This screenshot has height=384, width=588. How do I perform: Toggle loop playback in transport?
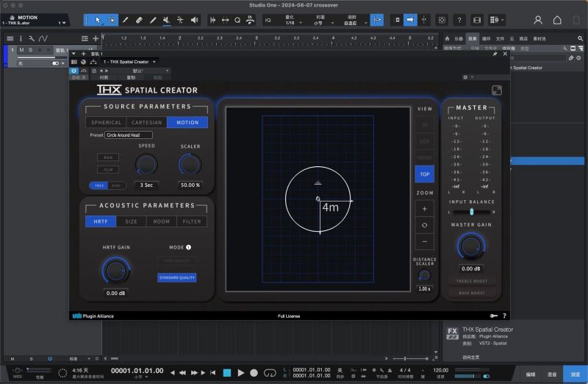pyautogui.click(x=270, y=373)
